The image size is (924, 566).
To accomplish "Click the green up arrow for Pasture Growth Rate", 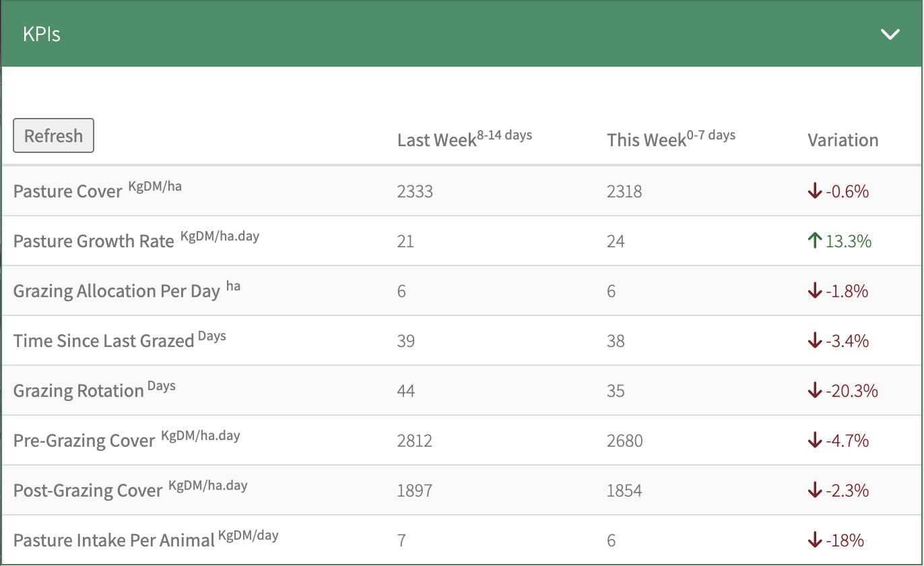I will (x=815, y=241).
